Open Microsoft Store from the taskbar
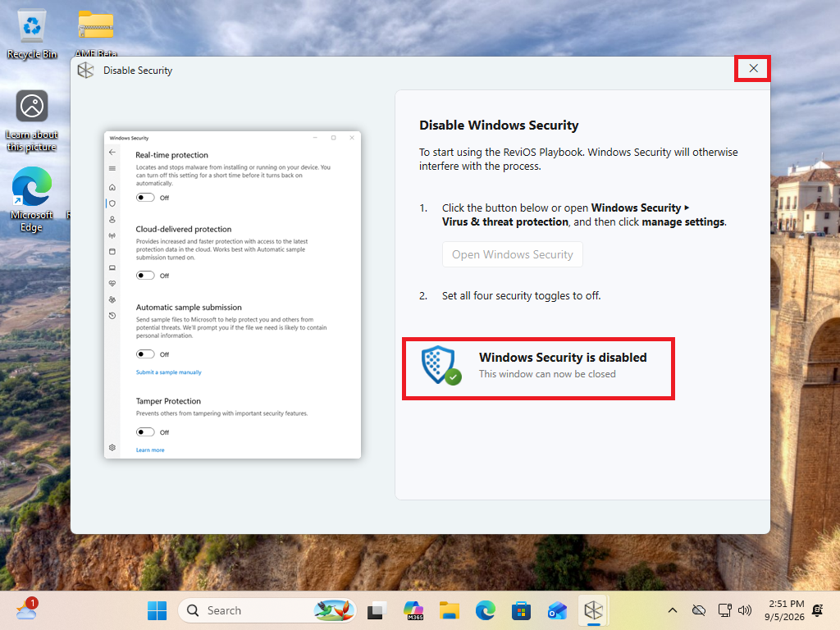 [x=521, y=610]
